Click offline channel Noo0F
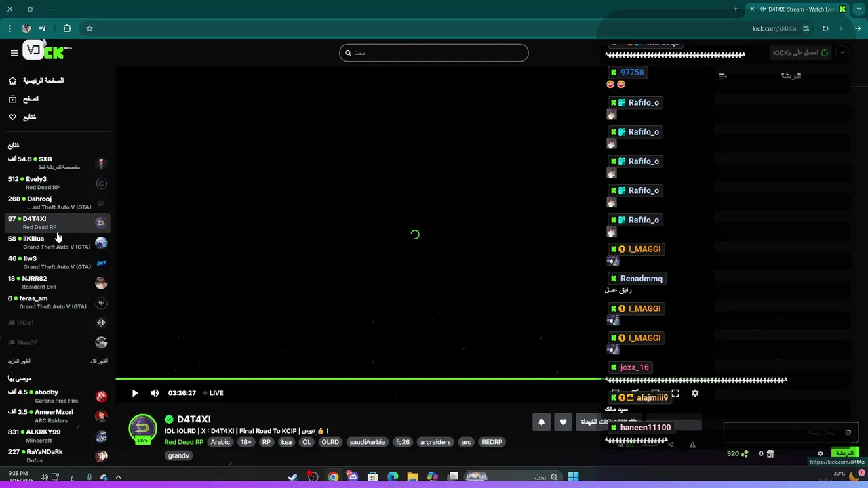This screenshot has height=488, width=868. click(58, 342)
